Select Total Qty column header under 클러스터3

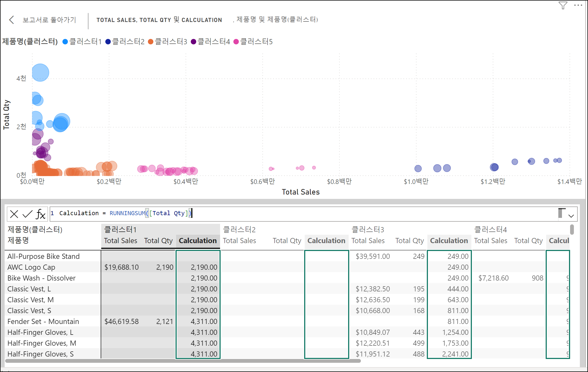tap(409, 241)
